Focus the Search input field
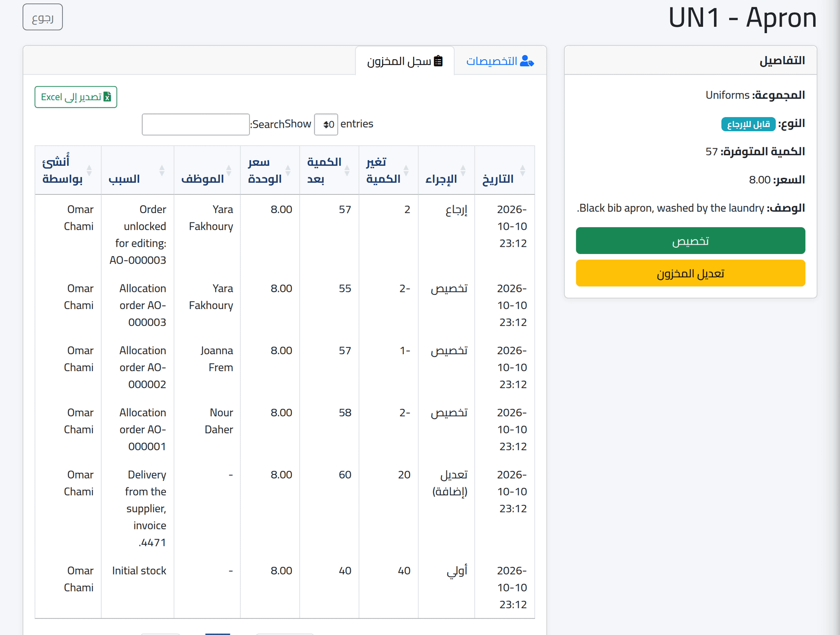840x635 pixels. pos(196,124)
